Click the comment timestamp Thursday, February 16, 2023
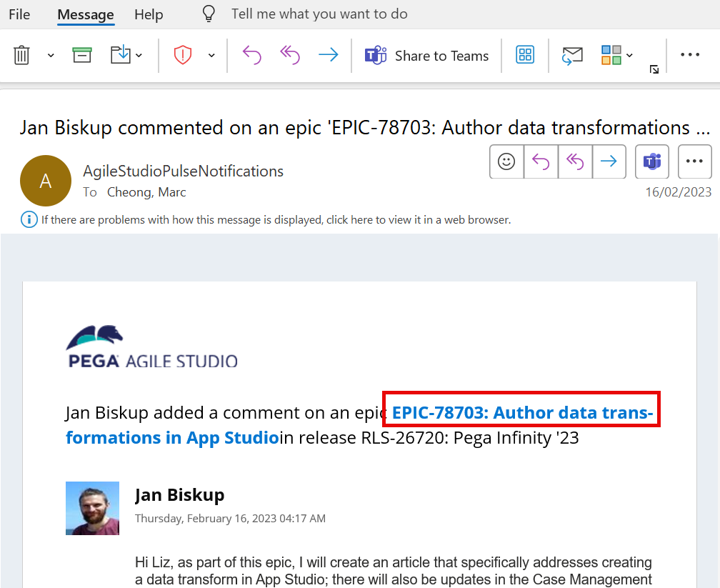This screenshot has height=588, width=720. point(230,519)
